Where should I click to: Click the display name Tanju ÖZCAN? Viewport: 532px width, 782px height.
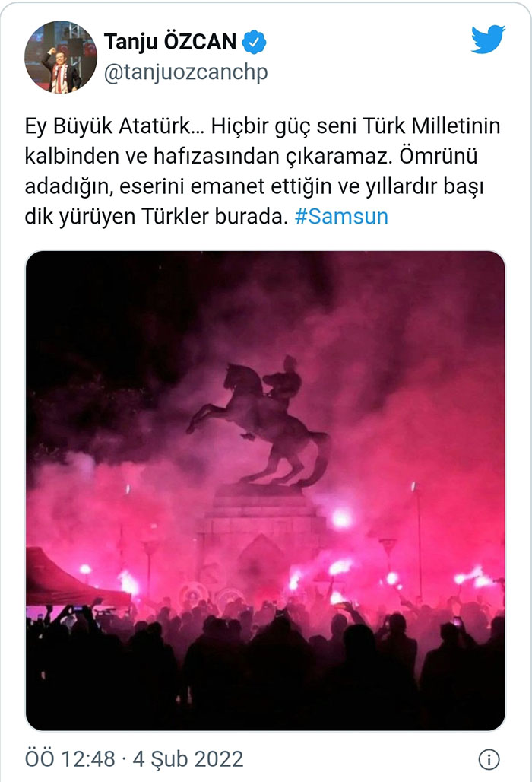(x=170, y=42)
